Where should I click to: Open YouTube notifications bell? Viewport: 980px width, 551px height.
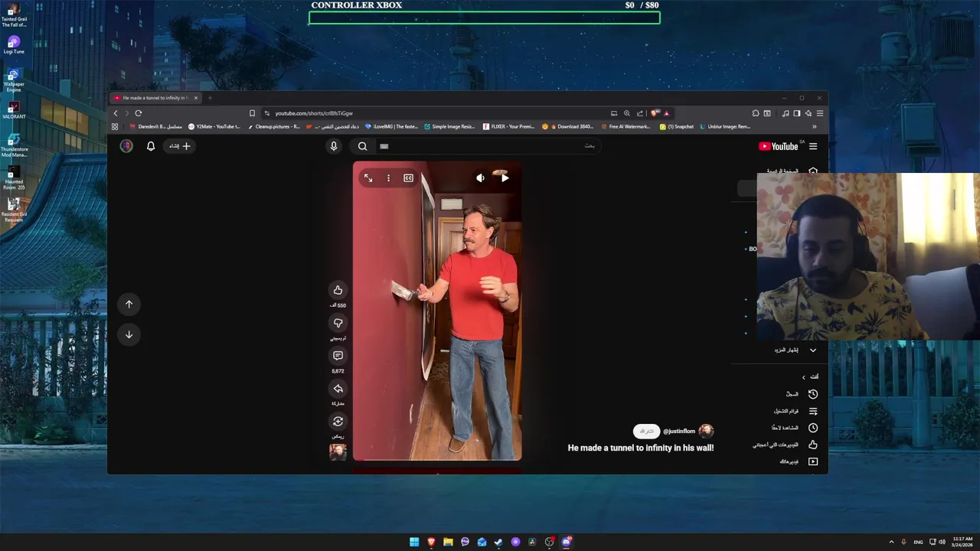[x=151, y=146]
